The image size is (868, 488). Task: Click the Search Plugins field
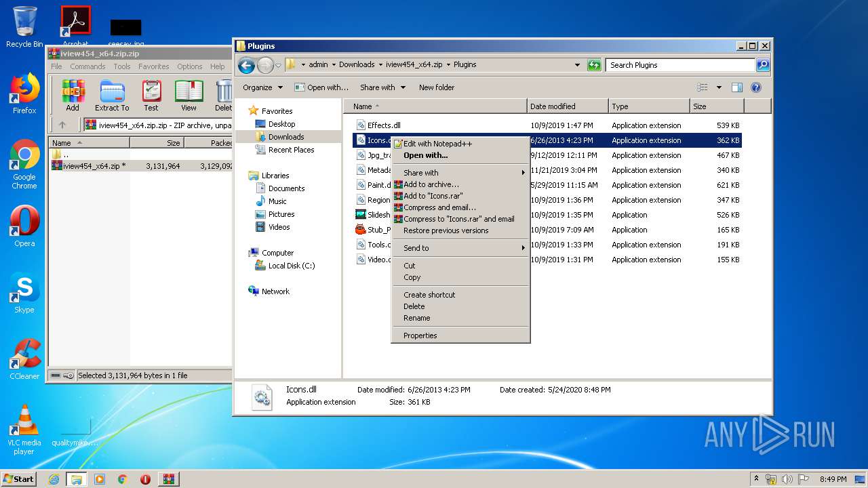tap(680, 65)
